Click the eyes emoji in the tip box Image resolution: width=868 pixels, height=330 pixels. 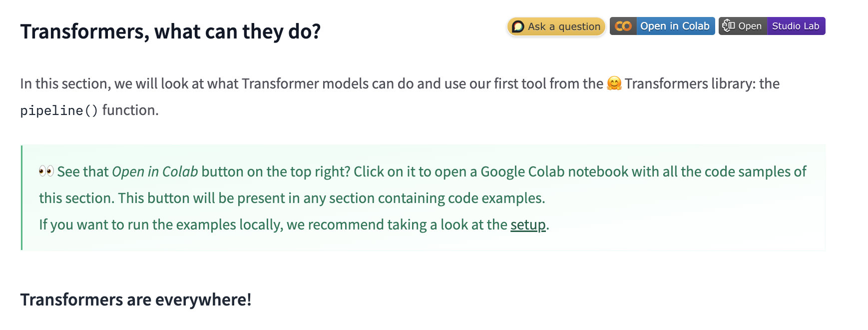click(x=46, y=171)
